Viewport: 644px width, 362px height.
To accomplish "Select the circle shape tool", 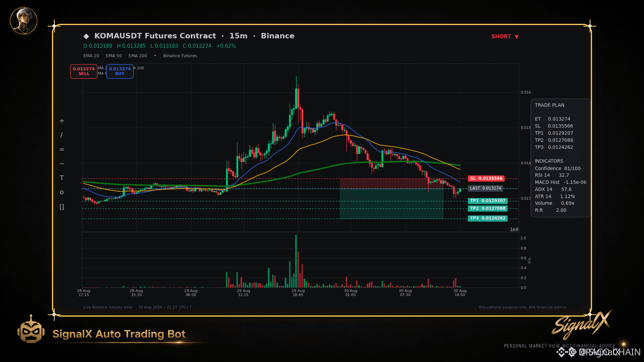I will click(x=62, y=192).
